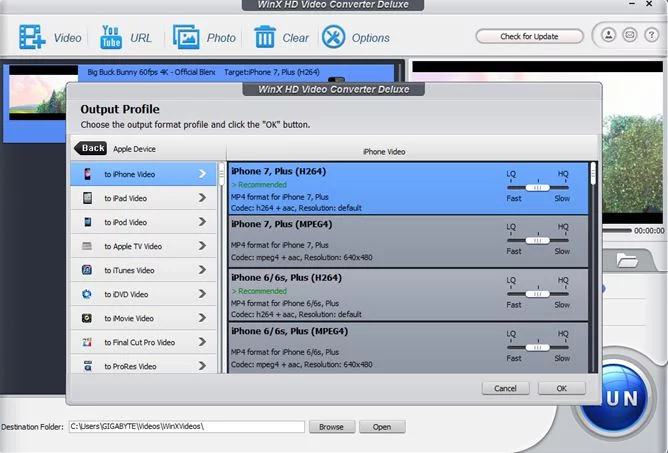This screenshot has width=668, height=453.
Task: Select the iPhone 6/6s, Plus (H264) profile
Action: click(408, 294)
